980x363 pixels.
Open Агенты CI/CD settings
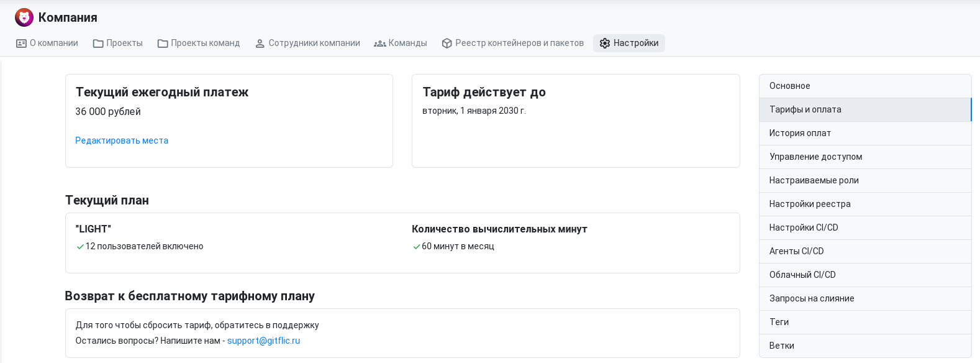click(865, 251)
